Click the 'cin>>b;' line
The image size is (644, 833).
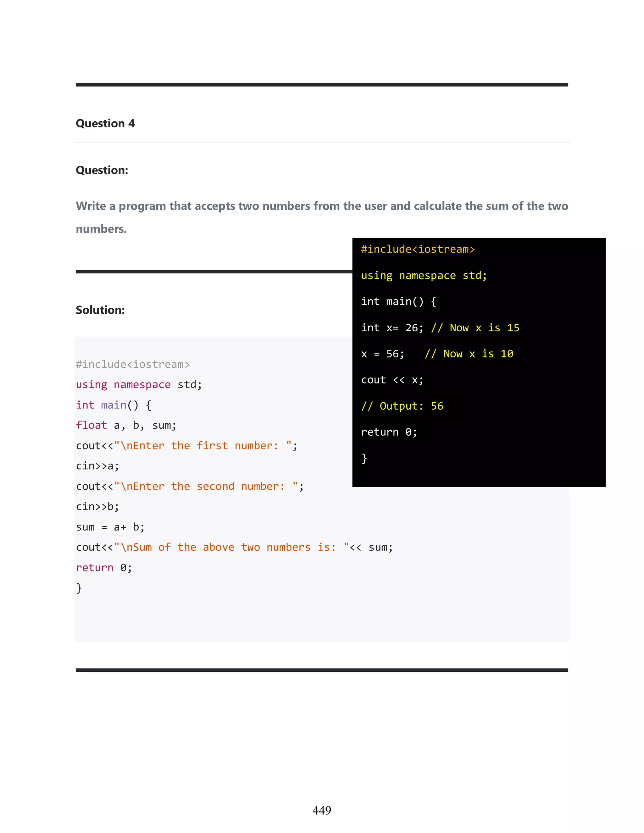[98, 506]
